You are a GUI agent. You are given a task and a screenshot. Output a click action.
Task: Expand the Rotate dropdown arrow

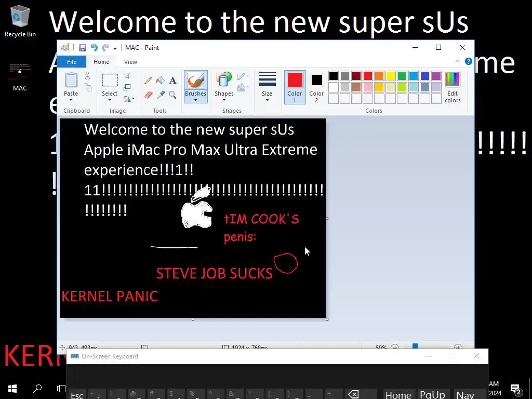(134, 99)
